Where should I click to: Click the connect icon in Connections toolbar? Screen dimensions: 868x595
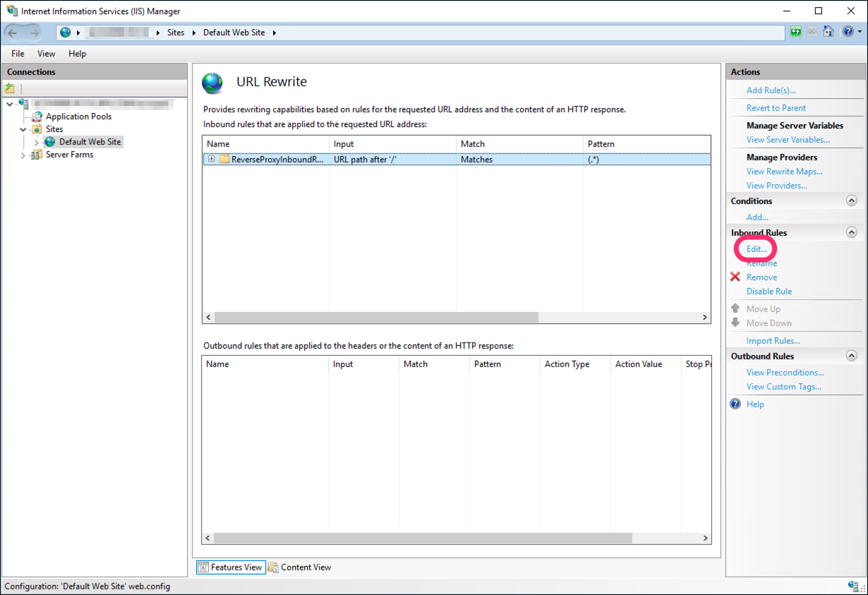click(x=10, y=88)
